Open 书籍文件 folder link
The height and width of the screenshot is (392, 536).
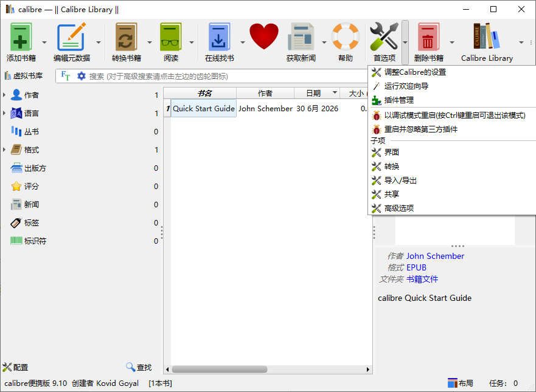pyautogui.click(x=422, y=280)
